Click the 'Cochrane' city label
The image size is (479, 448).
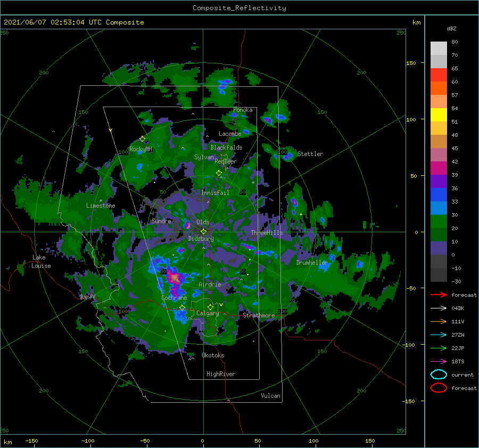coord(174,298)
